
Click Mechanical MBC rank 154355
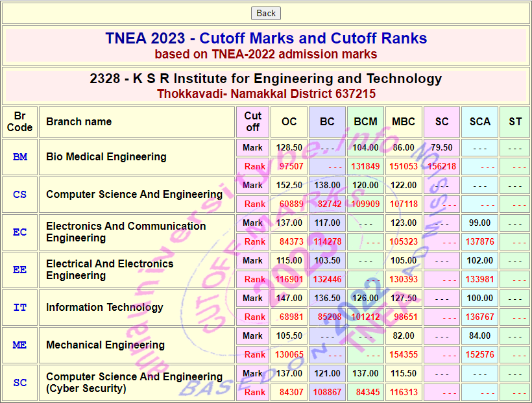(x=404, y=355)
